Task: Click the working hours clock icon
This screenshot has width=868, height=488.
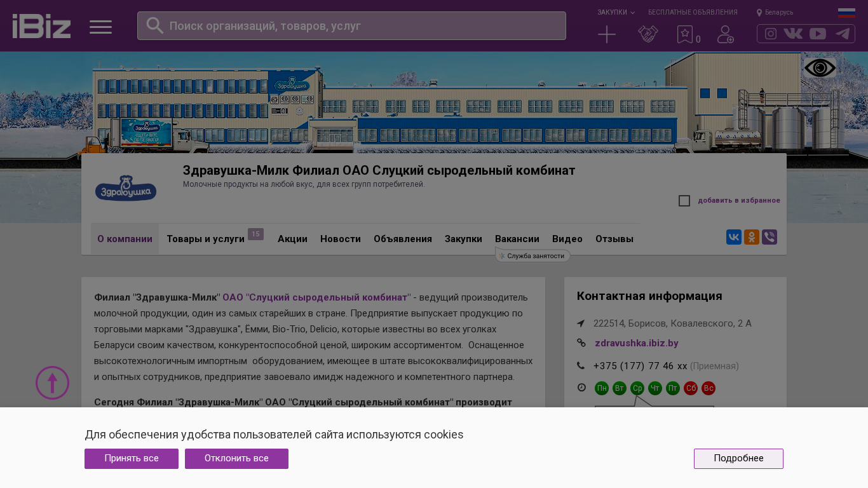Action: pos(581,387)
